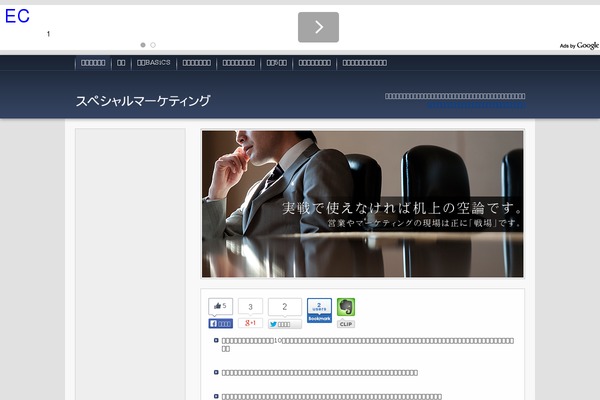Image resolution: width=600 pixels, height=400 pixels.
Task: Open the bullet list link containing the number 10
Action: [x=367, y=344]
